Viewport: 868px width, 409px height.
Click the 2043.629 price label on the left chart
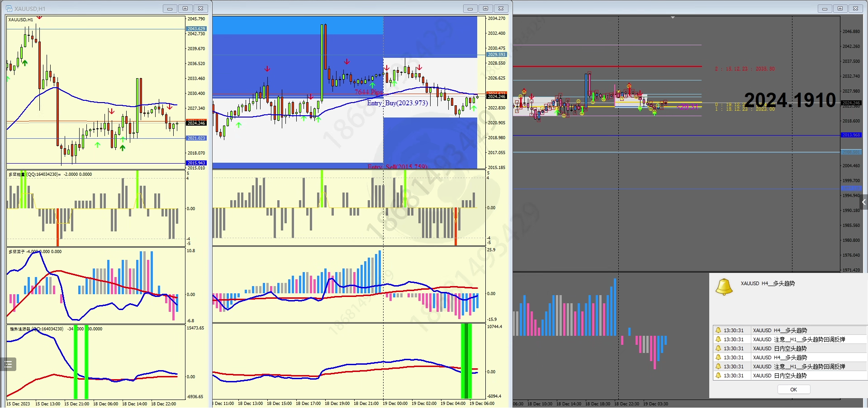point(196,29)
